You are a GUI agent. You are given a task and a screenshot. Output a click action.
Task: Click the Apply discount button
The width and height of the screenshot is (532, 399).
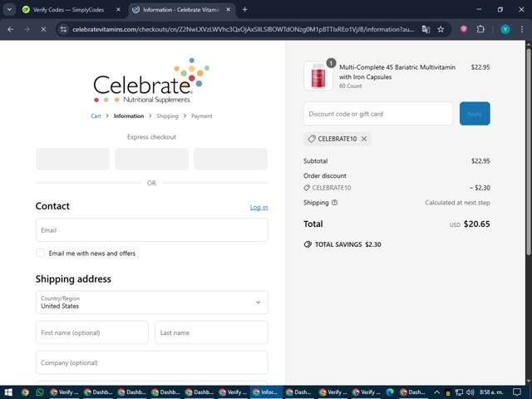coord(475,114)
